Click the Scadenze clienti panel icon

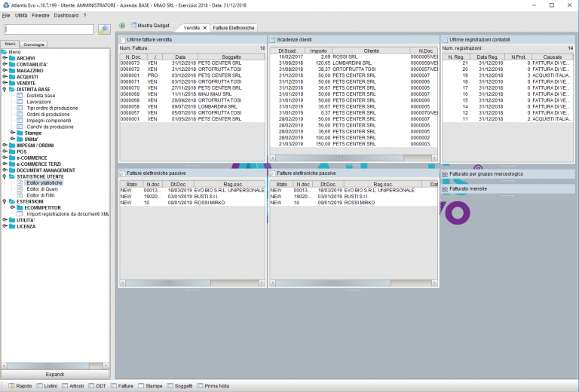[272, 39]
